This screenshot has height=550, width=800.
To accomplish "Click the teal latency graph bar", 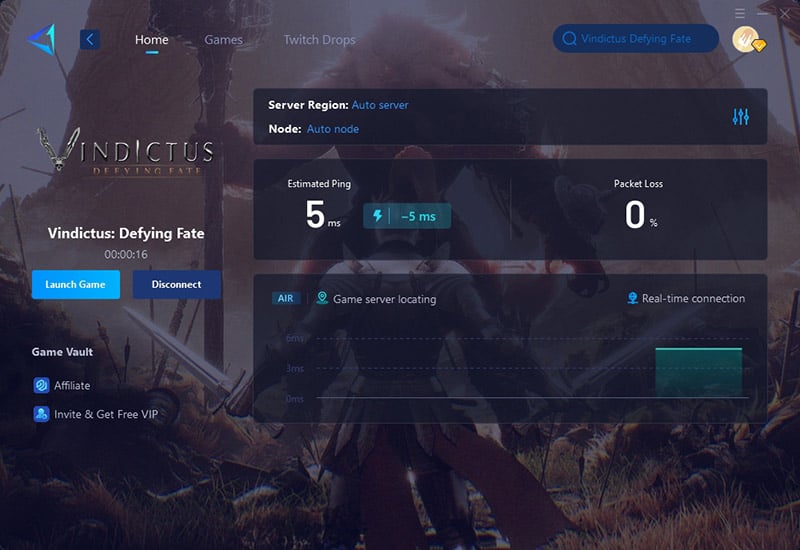I will click(x=698, y=372).
